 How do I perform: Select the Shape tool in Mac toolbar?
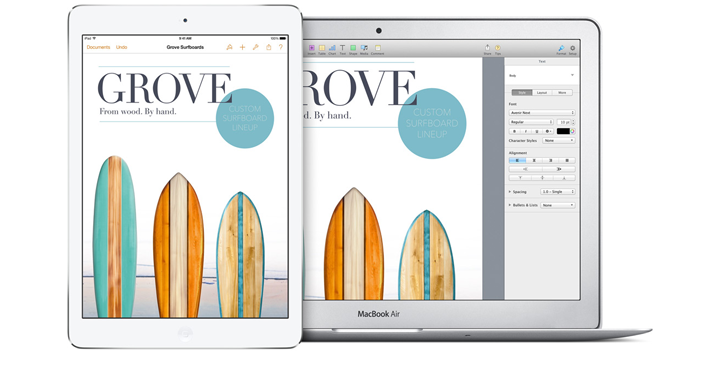pos(353,50)
